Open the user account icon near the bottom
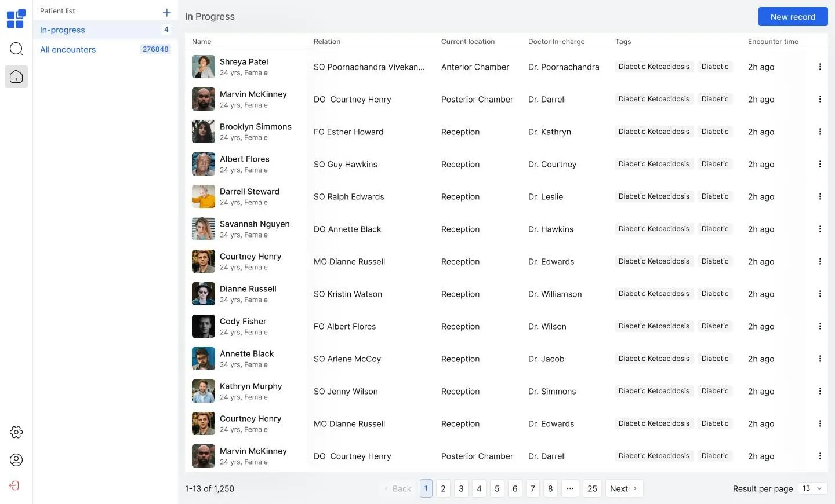Screen dimensions: 835x504 [x=16, y=459]
